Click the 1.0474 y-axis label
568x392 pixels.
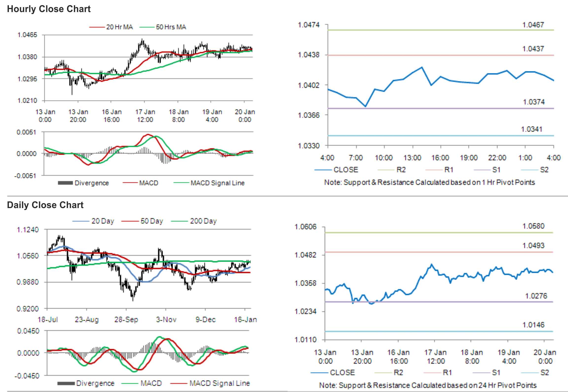click(309, 25)
